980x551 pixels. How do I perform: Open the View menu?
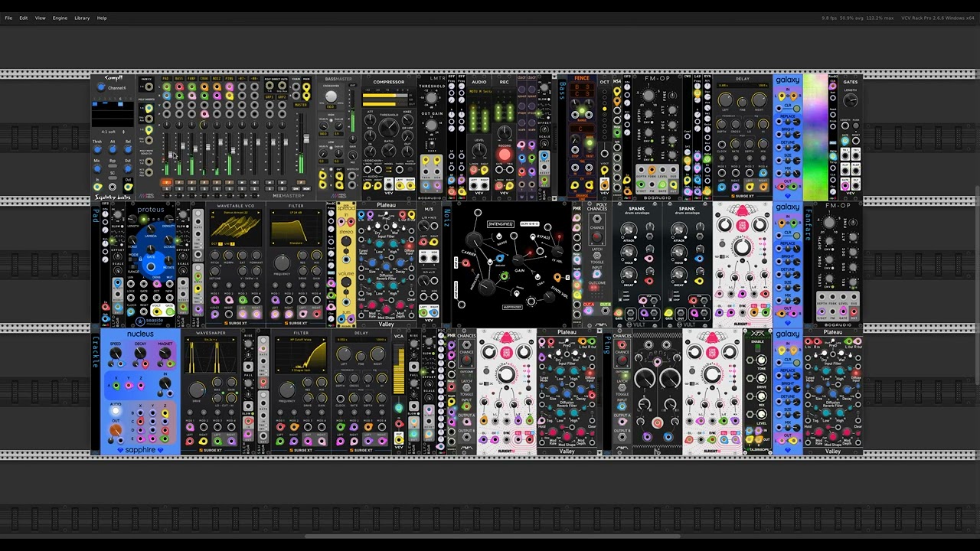coord(40,18)
